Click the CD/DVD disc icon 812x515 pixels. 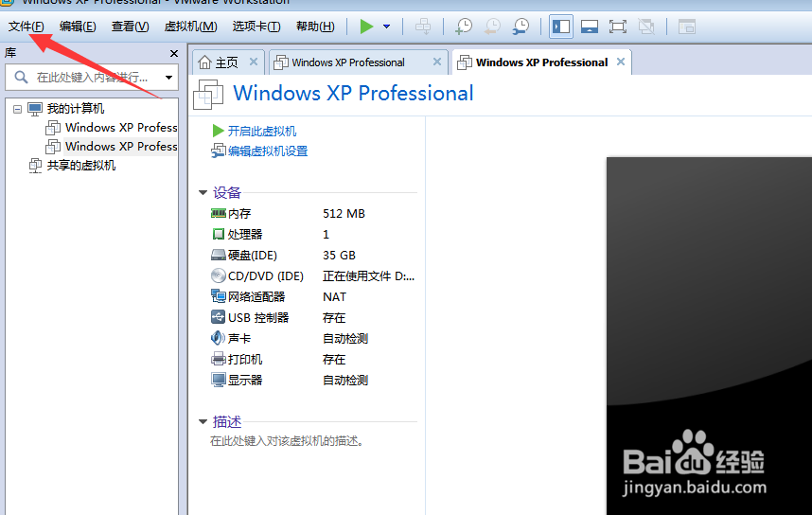(218, 275)
